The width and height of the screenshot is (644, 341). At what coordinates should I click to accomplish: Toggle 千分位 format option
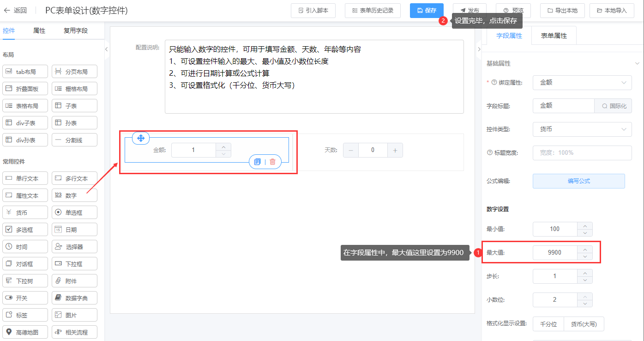[548, 324]
